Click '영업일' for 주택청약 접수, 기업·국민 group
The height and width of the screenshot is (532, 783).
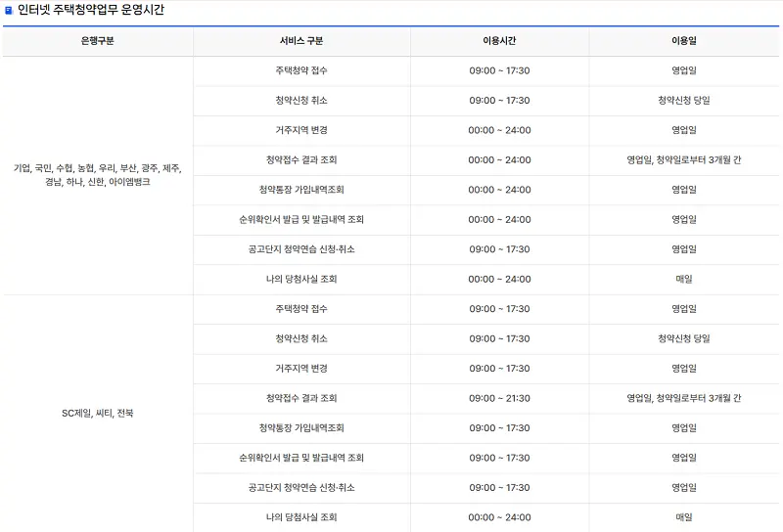(683, 70)
